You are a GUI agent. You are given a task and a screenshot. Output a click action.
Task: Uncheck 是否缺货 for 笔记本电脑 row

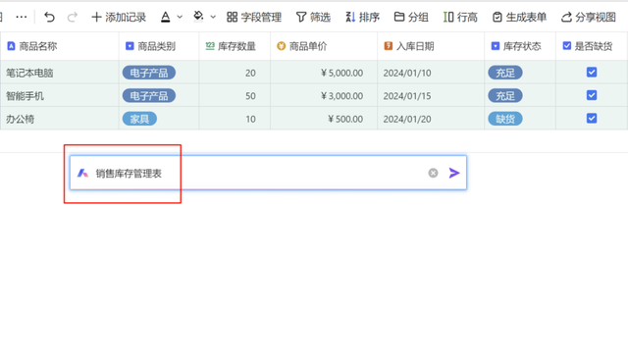(x=592, y=73)
